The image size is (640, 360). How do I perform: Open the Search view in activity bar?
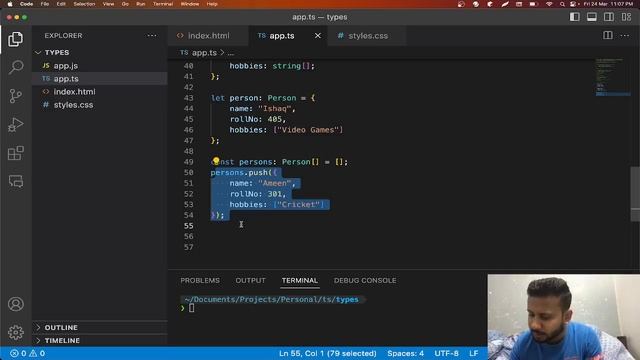coord(16,67)
